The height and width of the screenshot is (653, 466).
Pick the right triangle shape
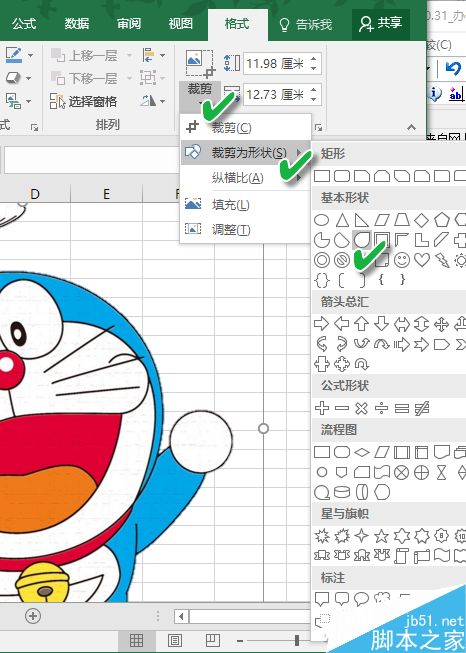point(362,220)
